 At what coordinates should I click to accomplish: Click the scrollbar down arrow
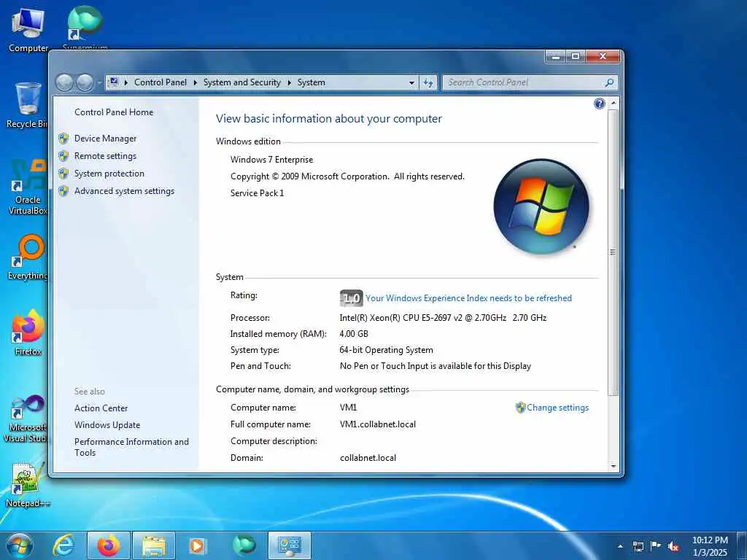tap(613, 466)
